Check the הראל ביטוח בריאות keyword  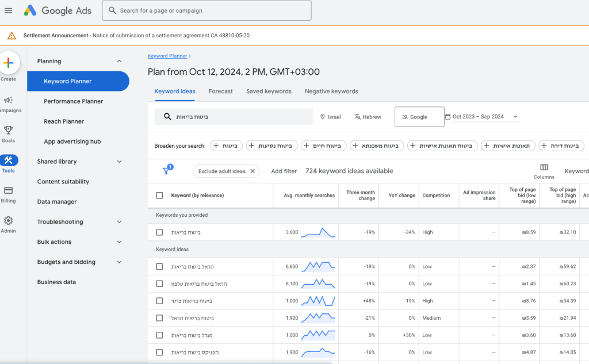click(x=160, y=267)
